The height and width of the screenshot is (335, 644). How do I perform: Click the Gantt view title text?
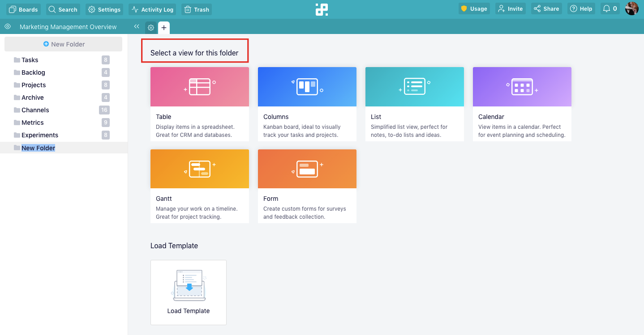pyautogui.click(x=164, y=199)
